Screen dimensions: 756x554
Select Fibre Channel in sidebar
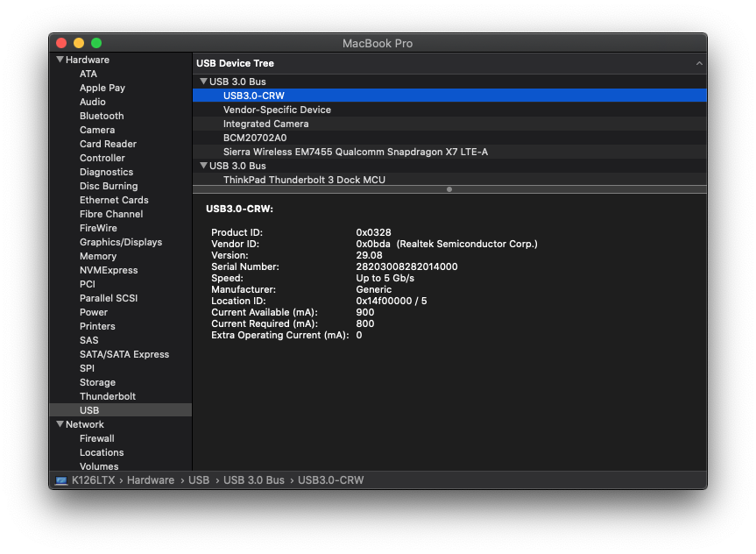point(111,214)
